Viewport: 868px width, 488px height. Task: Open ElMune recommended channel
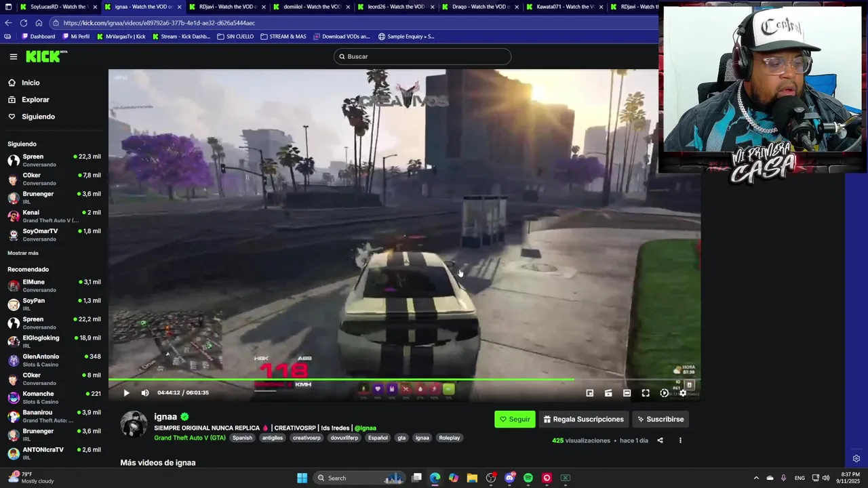54,285
